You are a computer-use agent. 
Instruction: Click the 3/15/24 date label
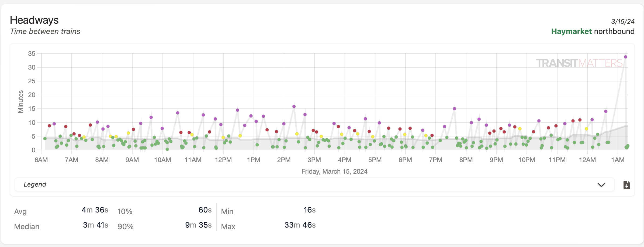click(x=623, y=22)
